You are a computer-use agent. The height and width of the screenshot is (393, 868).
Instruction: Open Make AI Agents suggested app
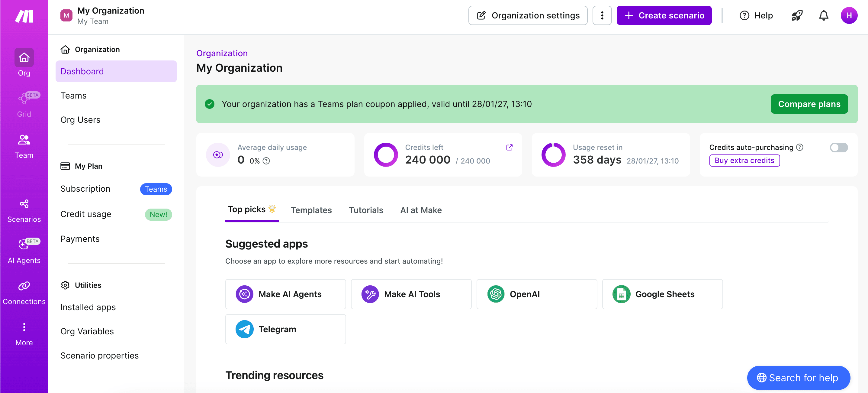pos(285,294)
